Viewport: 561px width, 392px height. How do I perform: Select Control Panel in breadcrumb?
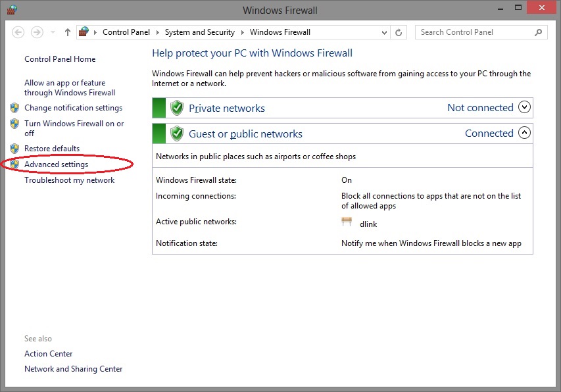coord(126,32)
